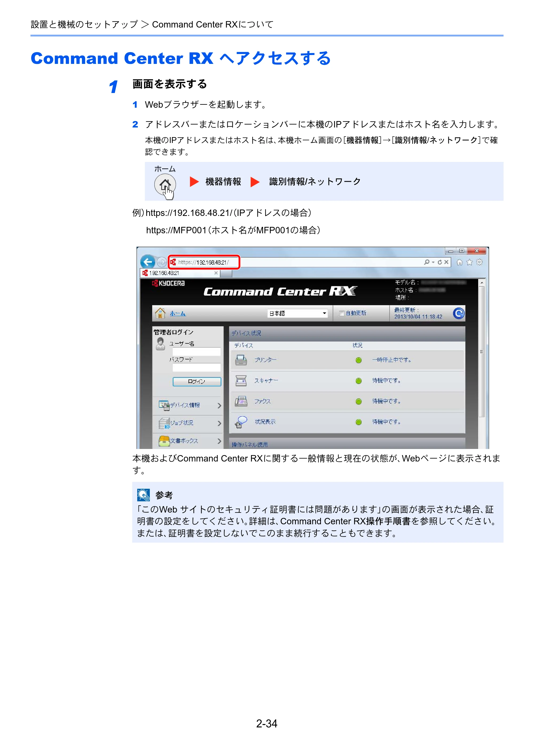The width and height of the screenshot is (534, 756).
Task: Click the 状況表示 icon
Action: click(241, 422)
